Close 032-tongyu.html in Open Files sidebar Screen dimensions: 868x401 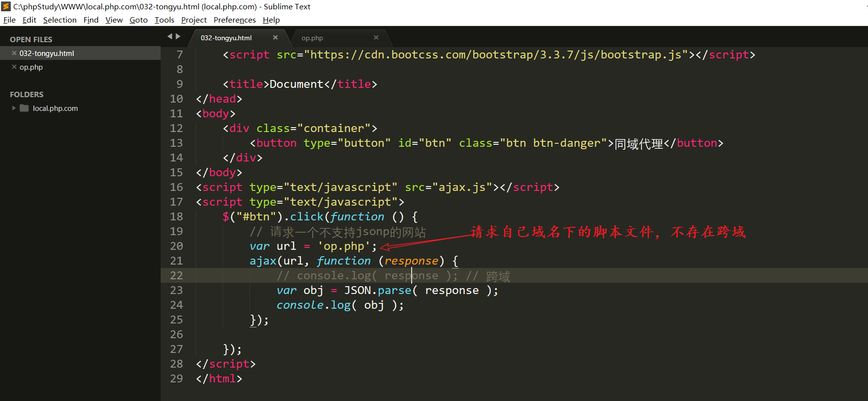[14, 53]
